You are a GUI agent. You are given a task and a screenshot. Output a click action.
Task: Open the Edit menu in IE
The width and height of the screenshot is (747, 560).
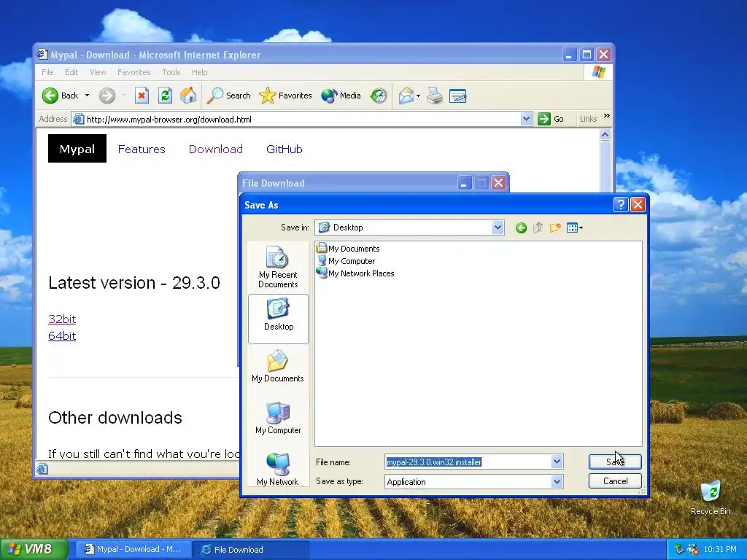point(71,72)
